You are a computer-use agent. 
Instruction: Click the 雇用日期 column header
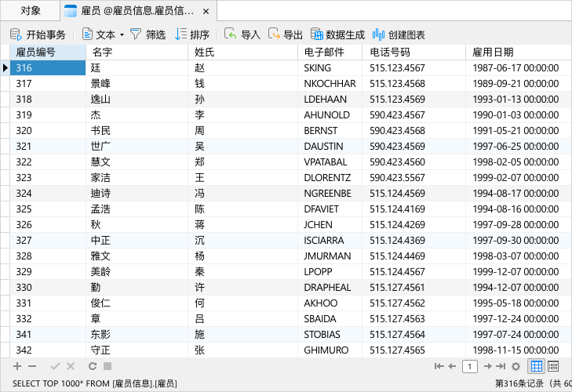tap(492, 53)
